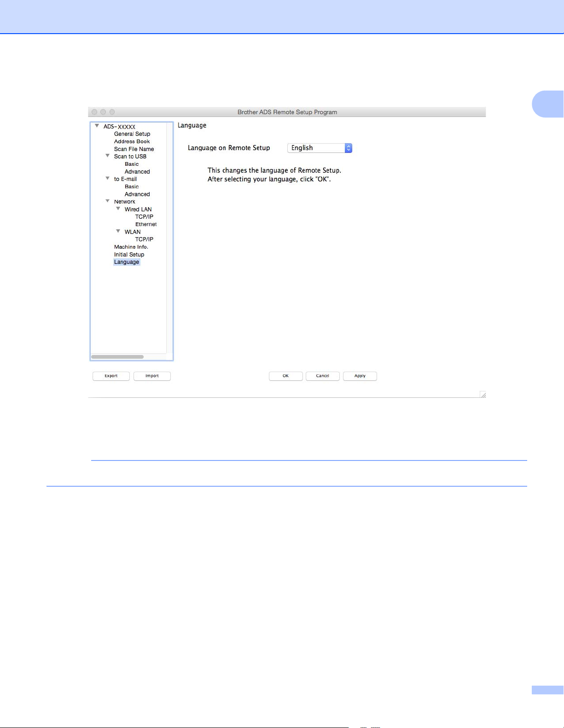Collapse the Wired LAN tree node

(x=118, y=209)
